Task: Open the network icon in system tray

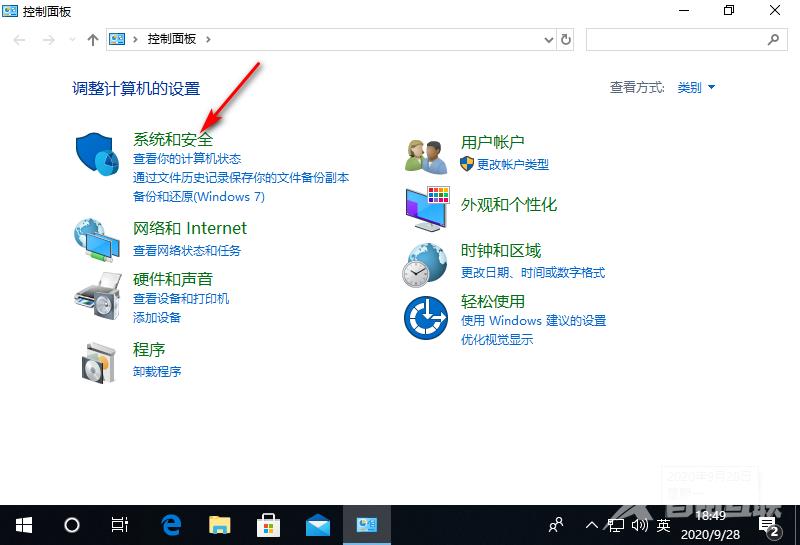Action: click(615, 525)
